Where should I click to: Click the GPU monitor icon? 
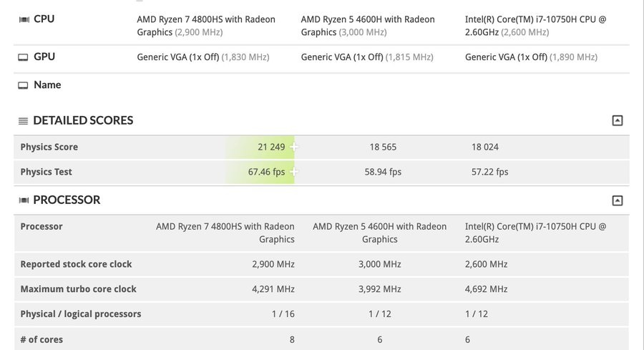(23, 57)
